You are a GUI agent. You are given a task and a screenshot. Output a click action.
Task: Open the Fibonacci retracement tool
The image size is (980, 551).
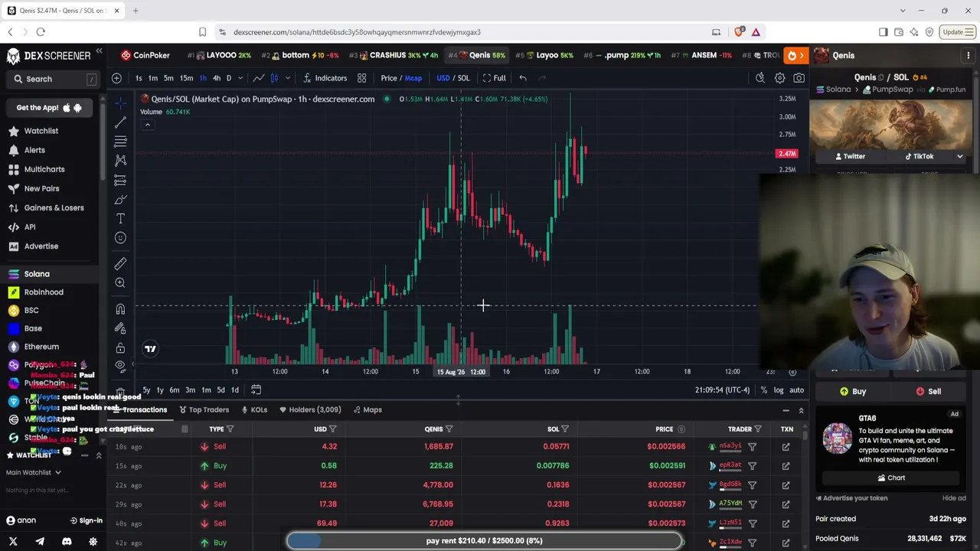[x=120, y=142]
